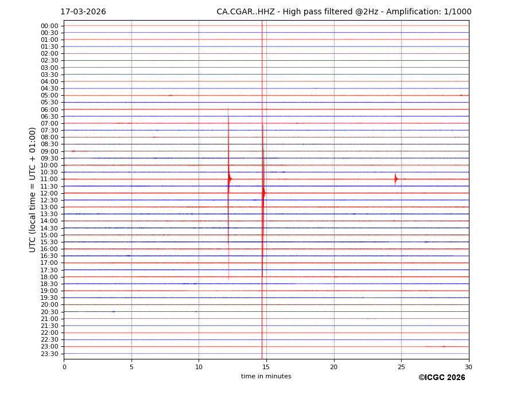This screenshot has width=532, height=399.
Task: Click the x-axis tick label 0
Action: pos(64,367)
